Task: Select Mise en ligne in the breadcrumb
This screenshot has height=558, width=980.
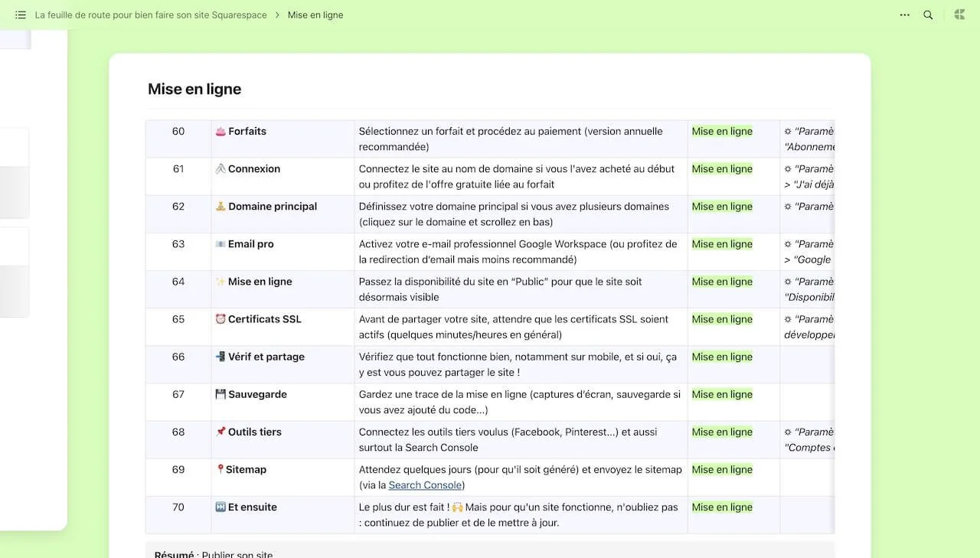Action: click(315, 14)
